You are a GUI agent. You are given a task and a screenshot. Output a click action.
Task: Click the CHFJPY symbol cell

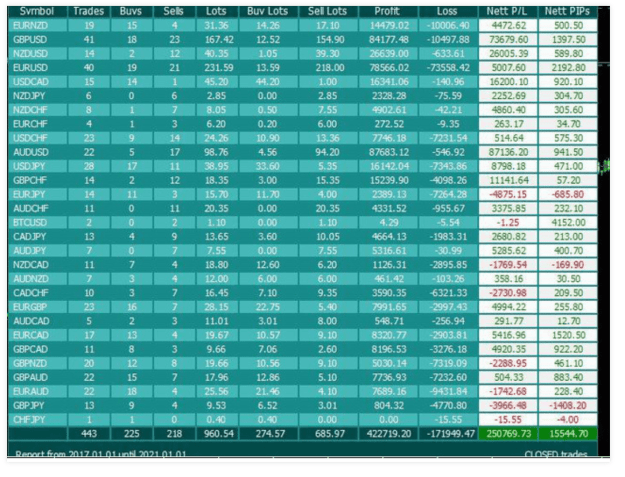pos(37,420)
